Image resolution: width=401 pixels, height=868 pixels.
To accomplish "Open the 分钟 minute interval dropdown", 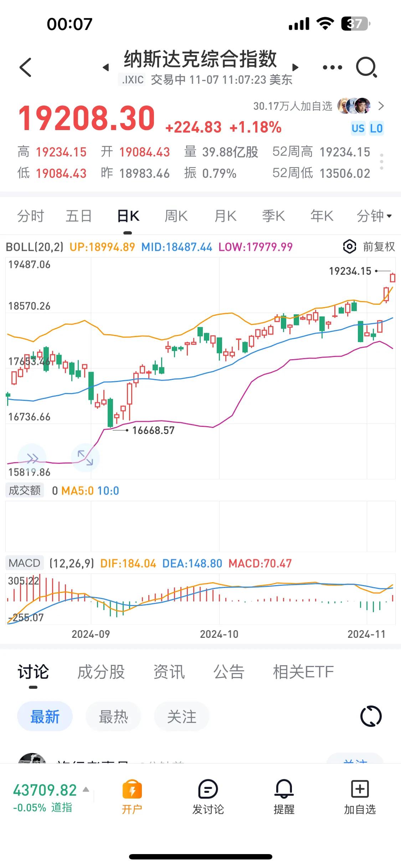I will (374, 216).
